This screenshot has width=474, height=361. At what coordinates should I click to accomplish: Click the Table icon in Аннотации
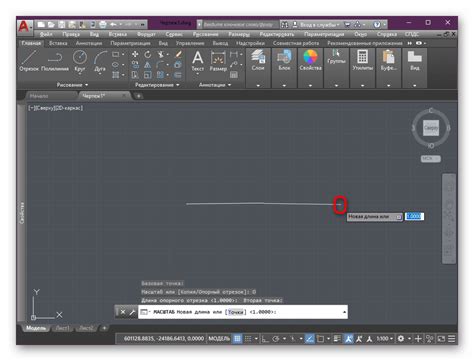tap(234, 75)
